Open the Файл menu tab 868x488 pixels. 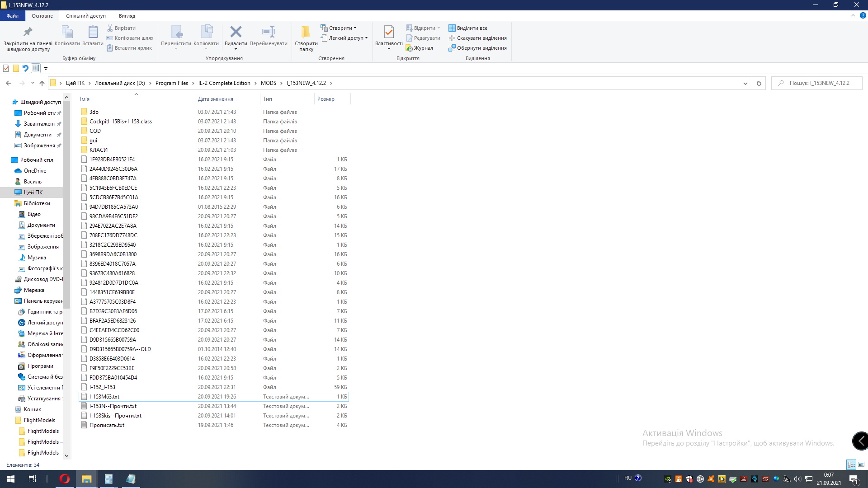click(13, 16)
